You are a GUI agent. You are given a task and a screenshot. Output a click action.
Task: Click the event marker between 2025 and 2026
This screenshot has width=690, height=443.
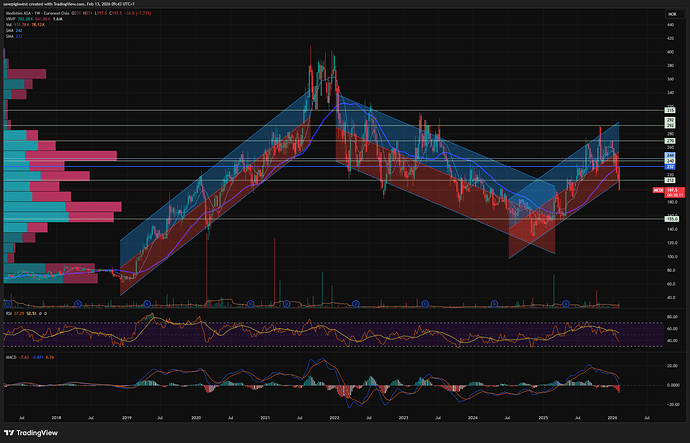566,302
